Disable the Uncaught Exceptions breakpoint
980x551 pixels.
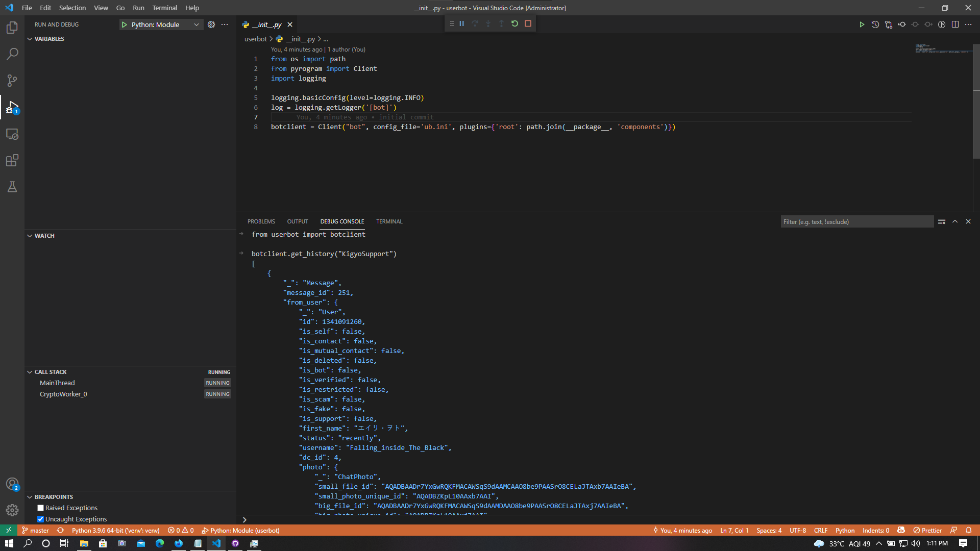40,519
